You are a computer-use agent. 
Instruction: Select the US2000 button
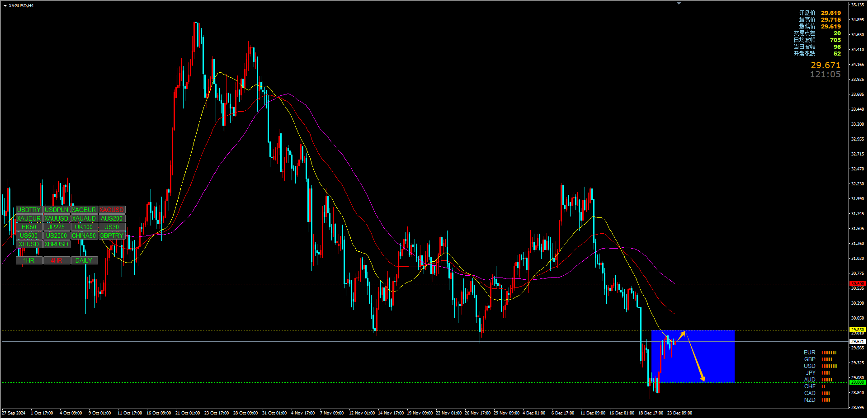[x=57, y=236]
